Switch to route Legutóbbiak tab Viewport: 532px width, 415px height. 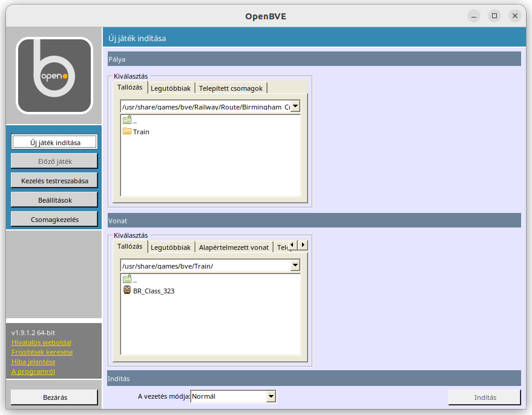171,88
